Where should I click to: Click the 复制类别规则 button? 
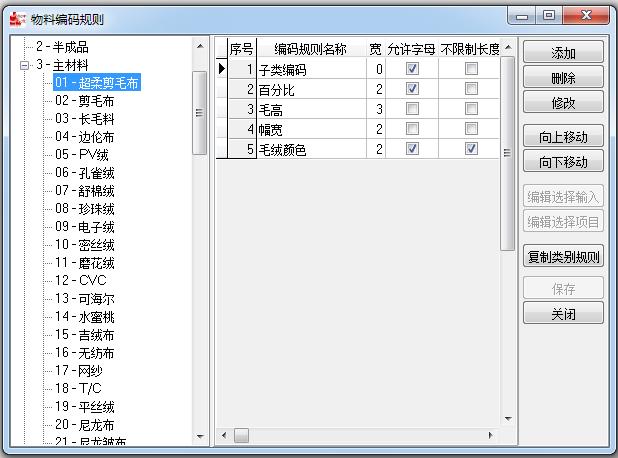coord(563,256)
